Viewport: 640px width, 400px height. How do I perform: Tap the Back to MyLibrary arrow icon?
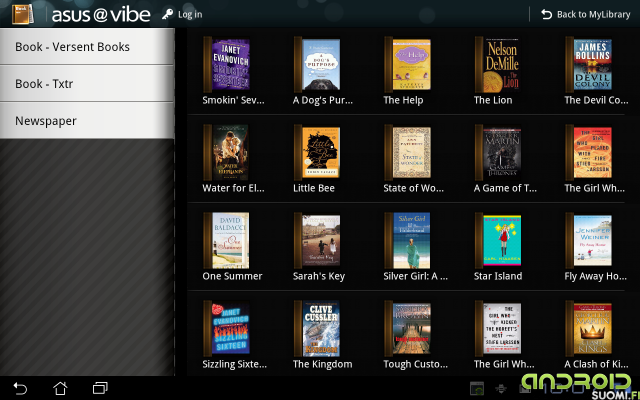point(546,14)
